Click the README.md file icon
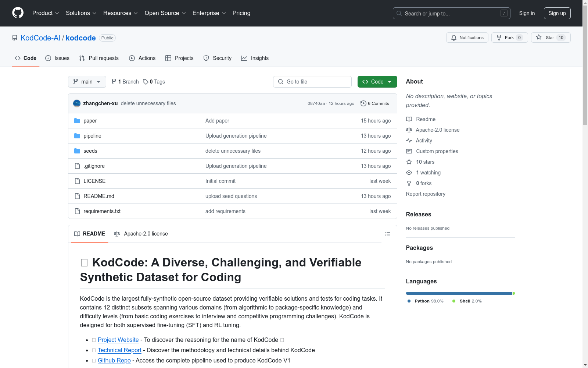 click(77, 196)
